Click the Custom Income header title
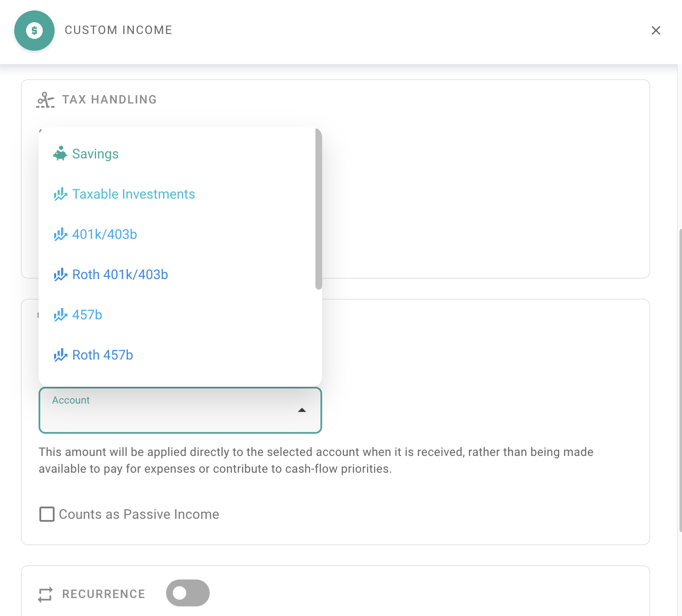Viewport: 682px width, 616px height. [x=118, y=29]
